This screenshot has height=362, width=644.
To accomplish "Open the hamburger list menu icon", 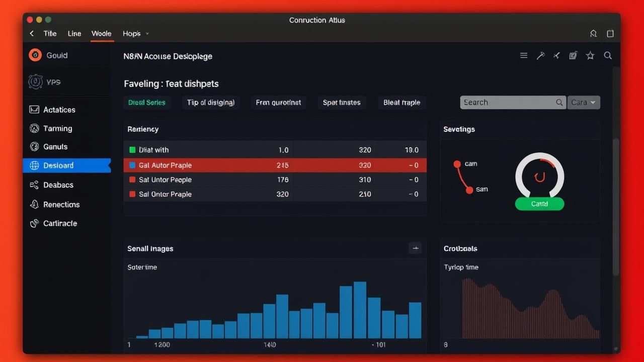I will [524, 56].
